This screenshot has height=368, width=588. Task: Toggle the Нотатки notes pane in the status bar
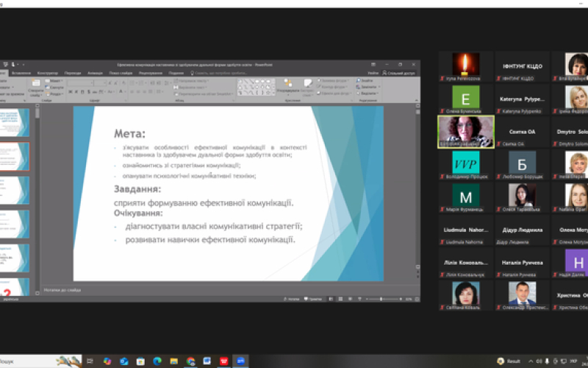(x=291, y=300)
